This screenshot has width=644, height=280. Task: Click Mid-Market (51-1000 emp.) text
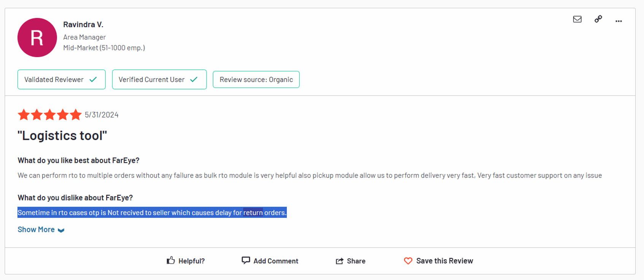point(104,48)
